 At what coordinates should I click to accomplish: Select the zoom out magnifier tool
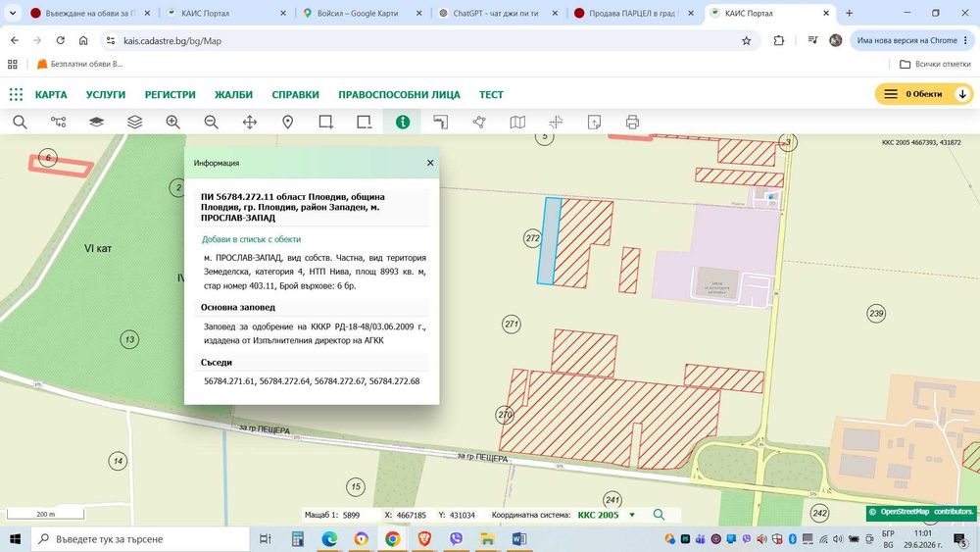pyautogui.click(x=212, y=122)
